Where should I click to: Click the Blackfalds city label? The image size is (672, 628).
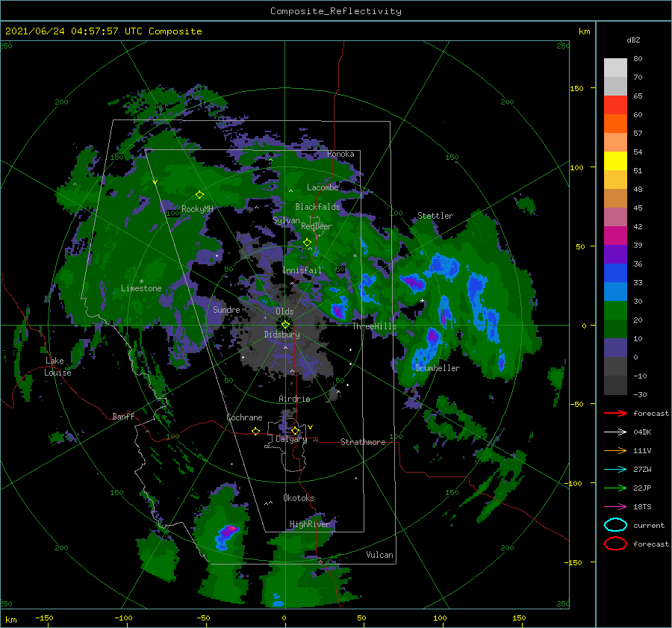[317, 207]
